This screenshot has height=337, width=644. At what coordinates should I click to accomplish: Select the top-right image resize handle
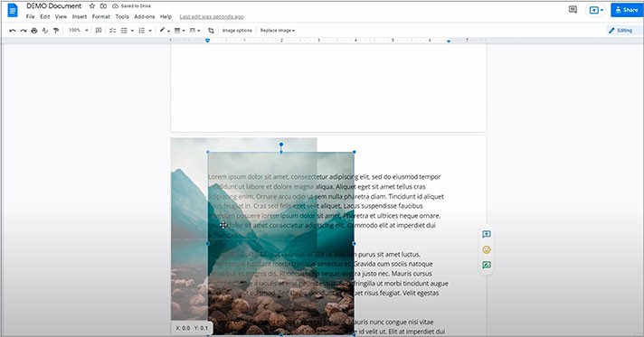pyautogui.click(x=354, y=153)
